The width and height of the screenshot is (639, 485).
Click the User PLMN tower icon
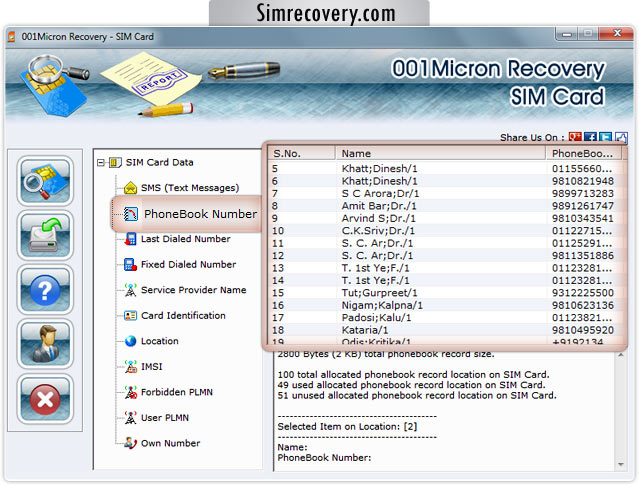pos(130,418)
